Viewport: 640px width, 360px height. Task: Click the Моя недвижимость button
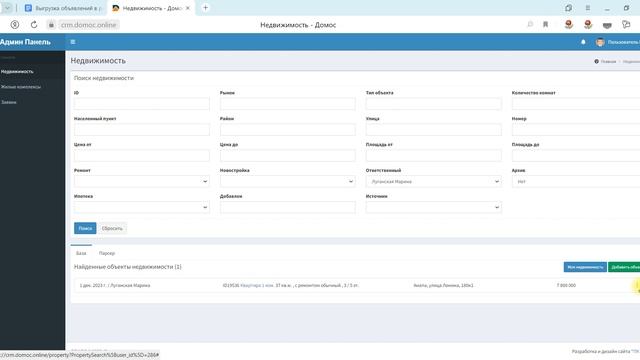point(585,267)
